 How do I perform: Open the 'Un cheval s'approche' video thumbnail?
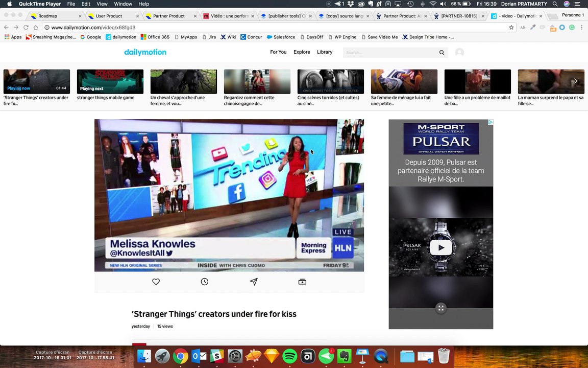pos(183,81)
